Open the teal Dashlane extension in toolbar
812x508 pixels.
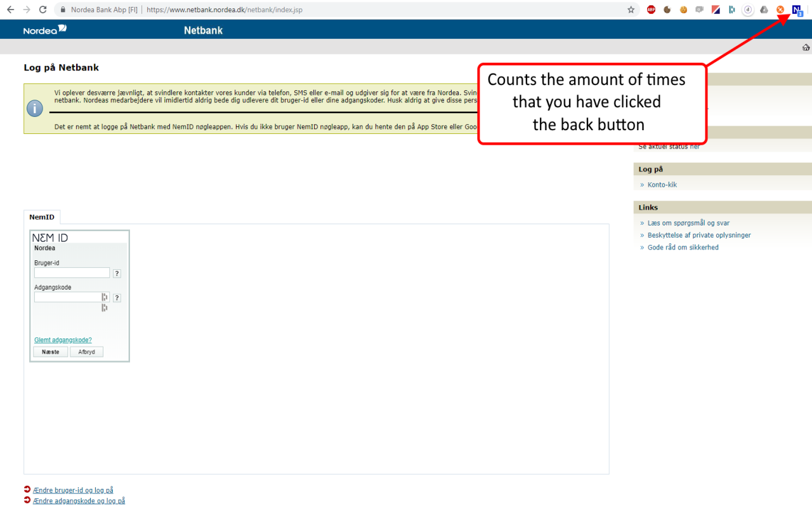[x=731, y=10]
